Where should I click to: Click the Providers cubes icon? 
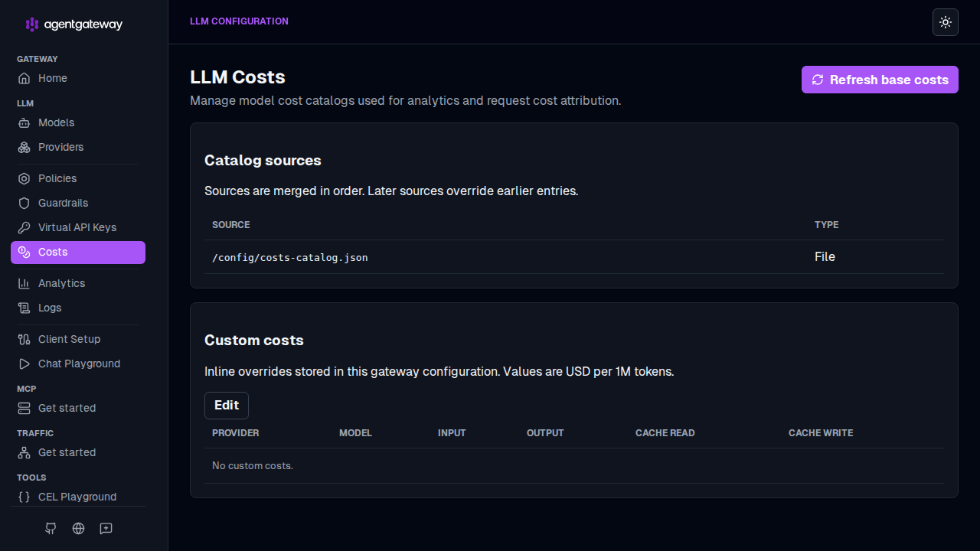coord(24,147)
